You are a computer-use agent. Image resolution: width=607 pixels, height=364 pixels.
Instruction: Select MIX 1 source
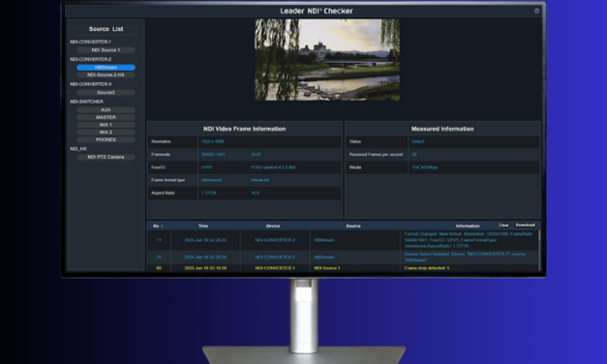[106, 125]
